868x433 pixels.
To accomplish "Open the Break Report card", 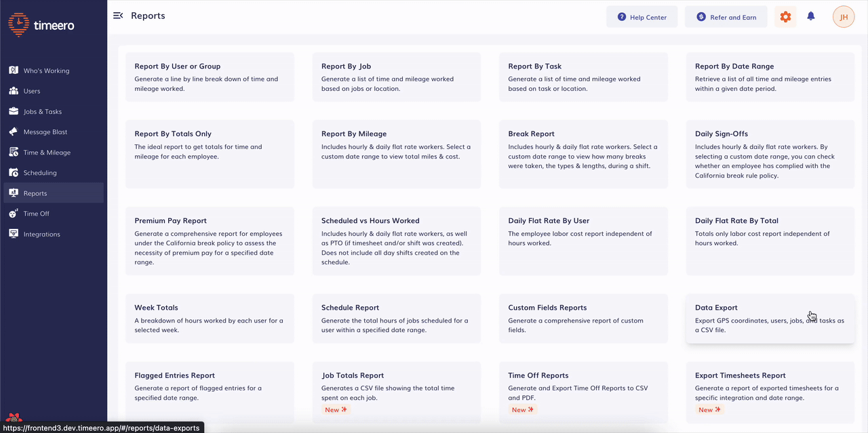I will pos(583,154).
